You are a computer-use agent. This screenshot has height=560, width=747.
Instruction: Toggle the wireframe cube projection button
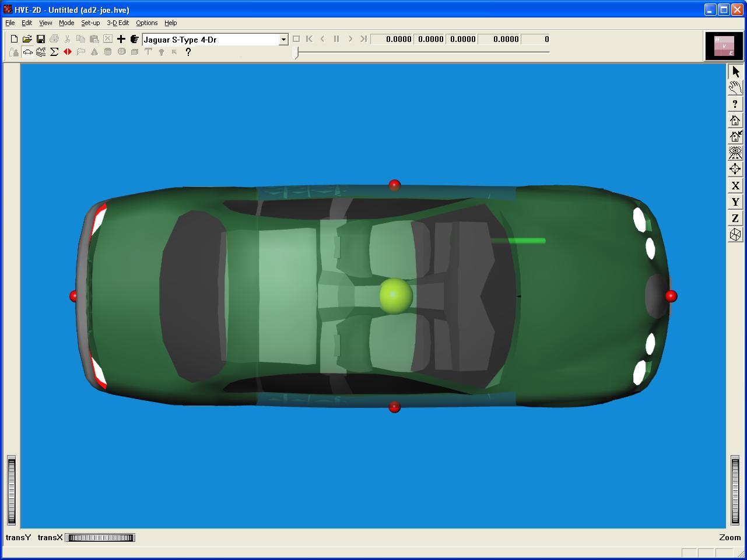pos(735,235)
